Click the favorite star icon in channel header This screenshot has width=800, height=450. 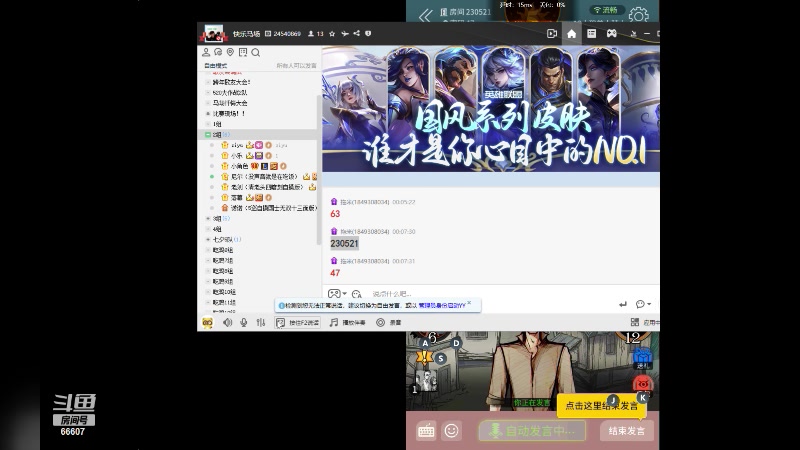332,34
